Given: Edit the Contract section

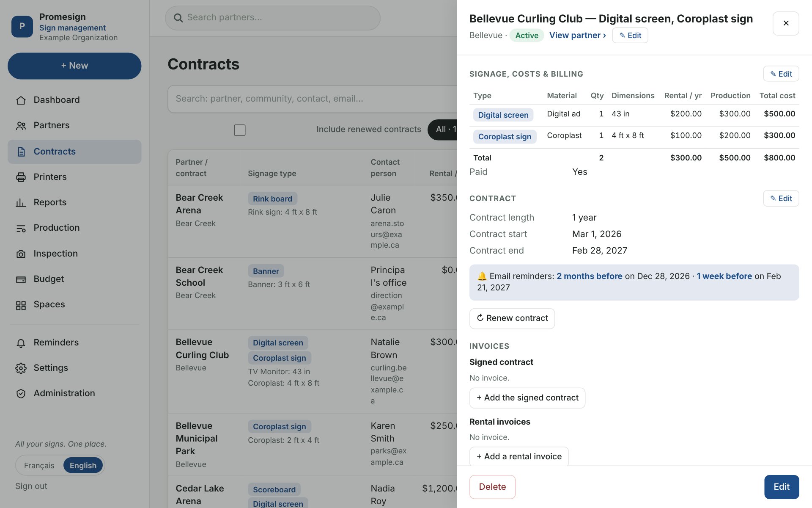Looking at the screenshot, I should pos(781,198).
